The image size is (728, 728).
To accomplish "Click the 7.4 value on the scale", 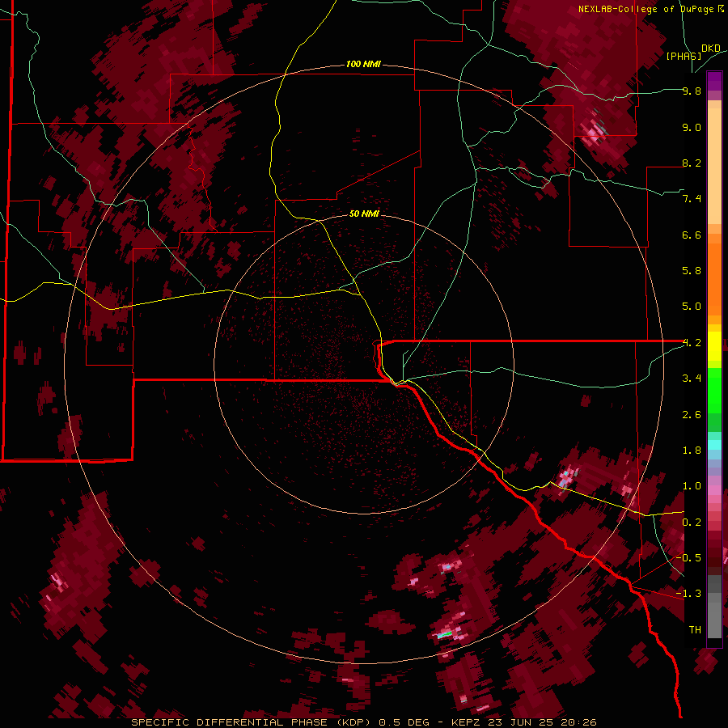I will pos(692,199).
